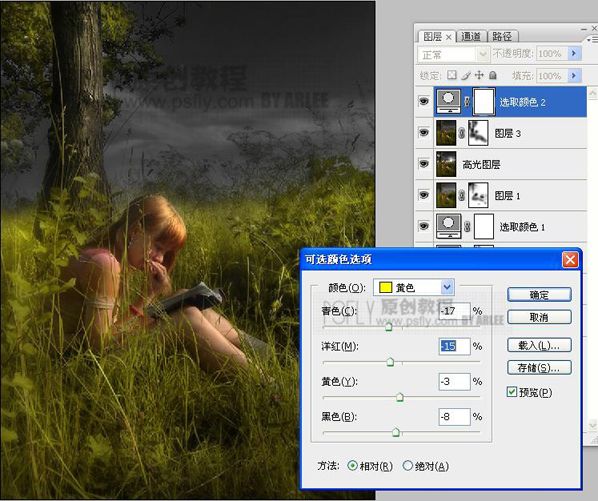Viewport: 598px width, 501px height.
Task: Click 黑色(B) value field showing -8
Action: [454, 417]
